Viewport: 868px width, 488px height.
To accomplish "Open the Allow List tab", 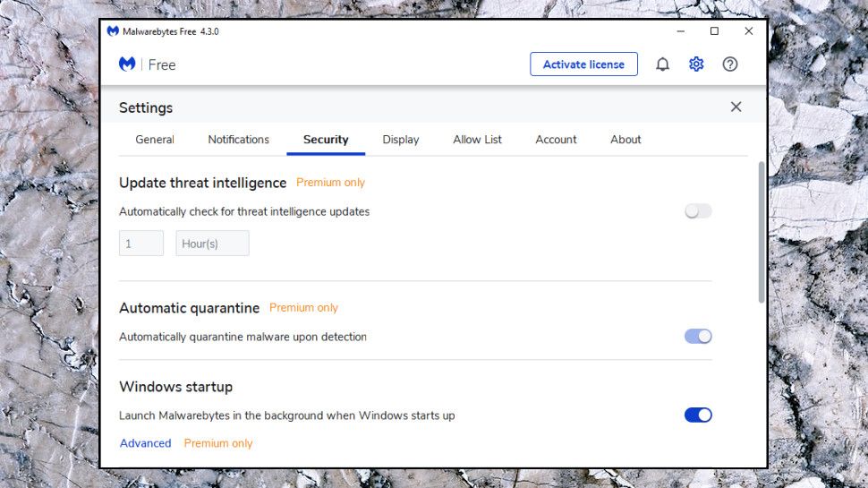I will coord(477,140).
